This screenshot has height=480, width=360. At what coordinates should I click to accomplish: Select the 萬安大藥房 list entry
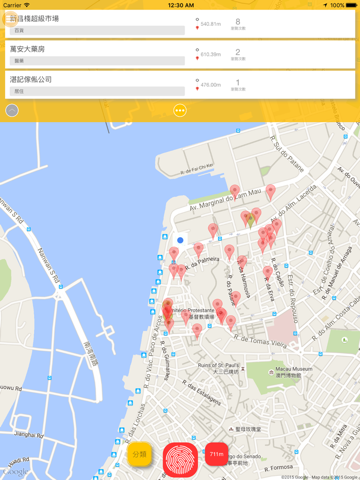point(180,54)
